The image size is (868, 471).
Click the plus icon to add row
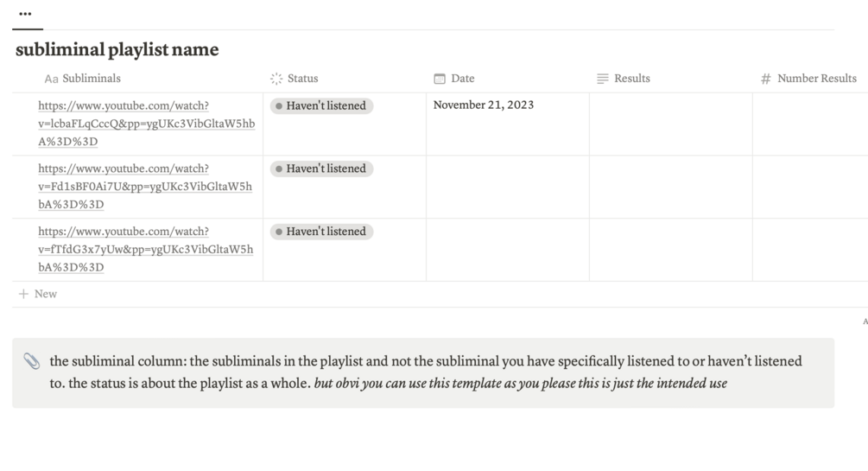click(23, 294)
